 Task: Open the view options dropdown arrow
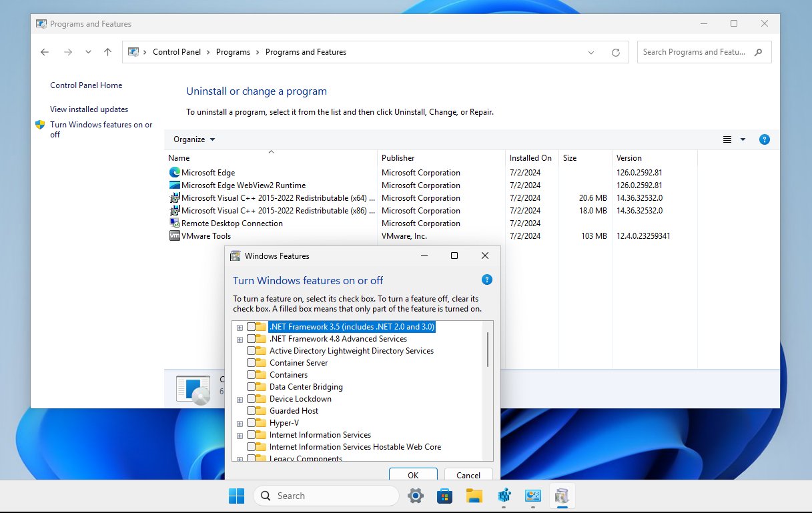(x=743, y=139)
